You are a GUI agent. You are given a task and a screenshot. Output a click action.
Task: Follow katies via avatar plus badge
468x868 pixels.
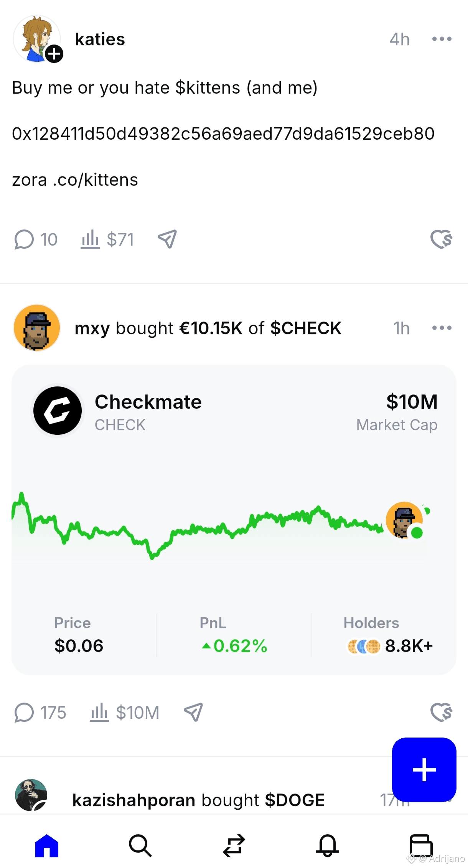(54, 54)
